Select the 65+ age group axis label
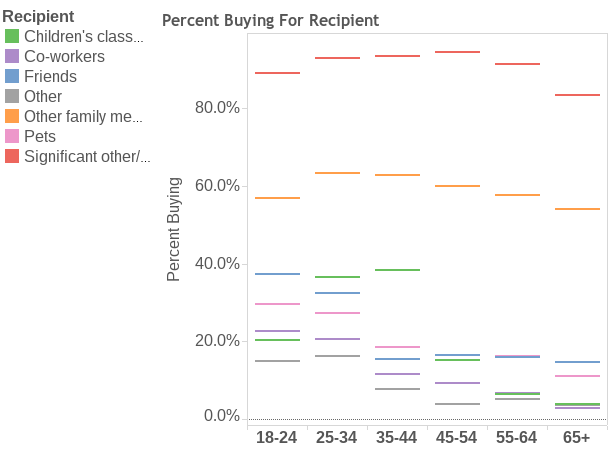This screenshot has width=613, height=449. 576,438
